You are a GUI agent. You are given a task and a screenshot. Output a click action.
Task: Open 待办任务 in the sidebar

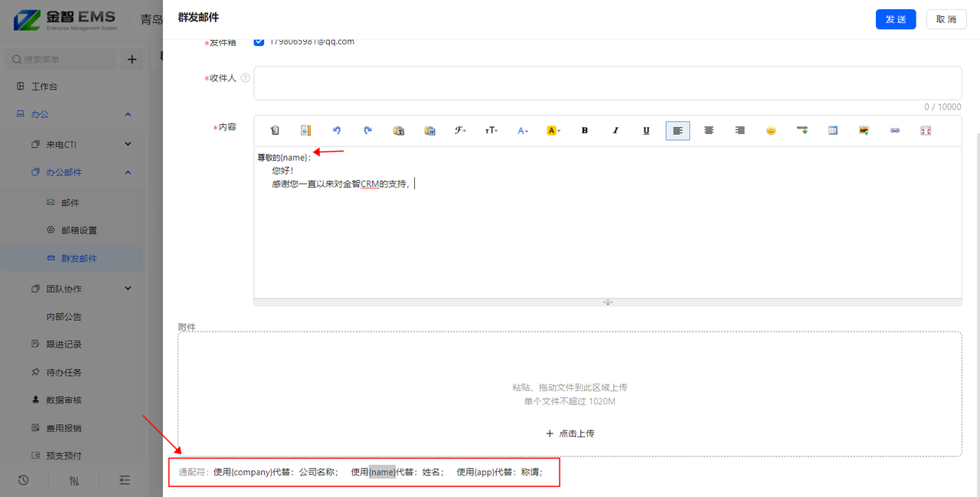[64, 373]
